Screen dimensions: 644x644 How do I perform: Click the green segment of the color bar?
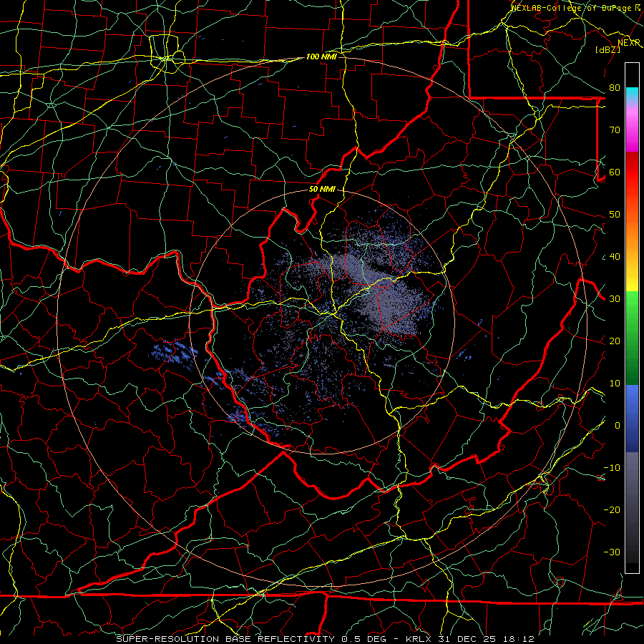coord(632,337)
